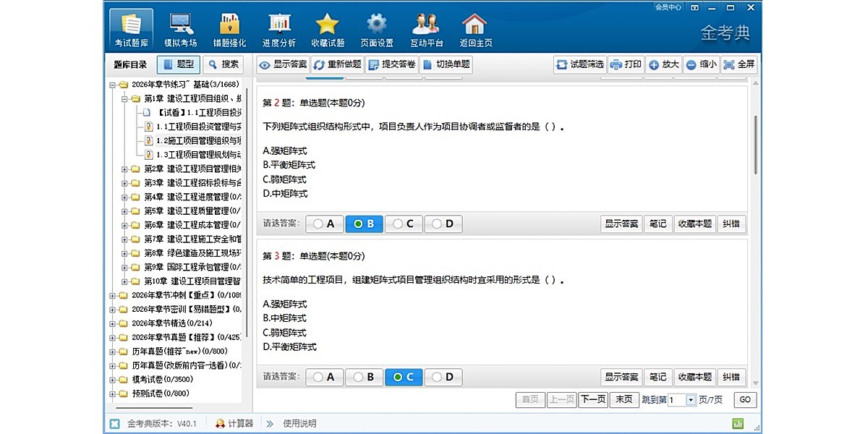This screenshot has height=434, width=868.
Task: Expand 2026年章节精选 folder node
Action: coord(112,323)
